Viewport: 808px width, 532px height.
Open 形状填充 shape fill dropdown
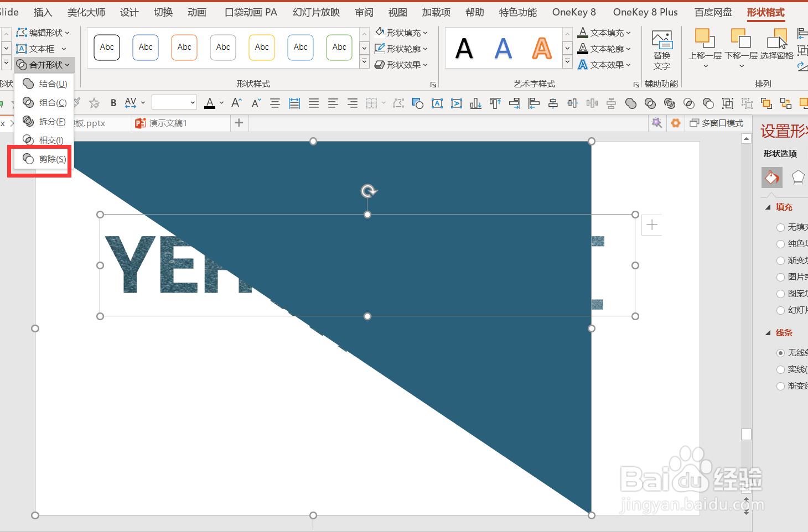tap(402, 33)
